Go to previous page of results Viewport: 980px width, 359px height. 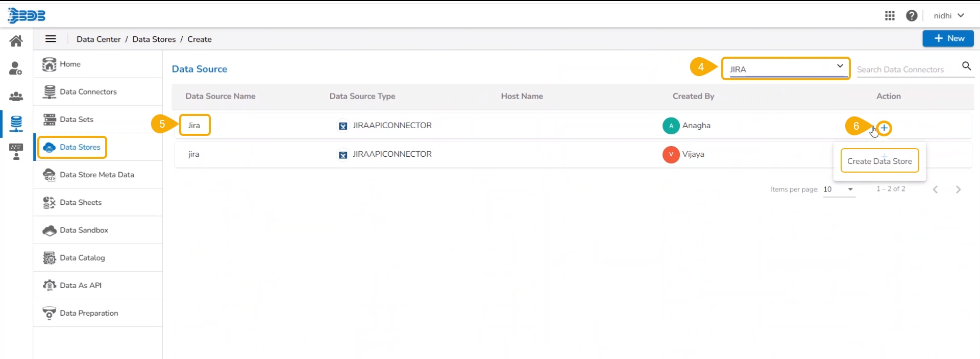[x=935, y=189]
